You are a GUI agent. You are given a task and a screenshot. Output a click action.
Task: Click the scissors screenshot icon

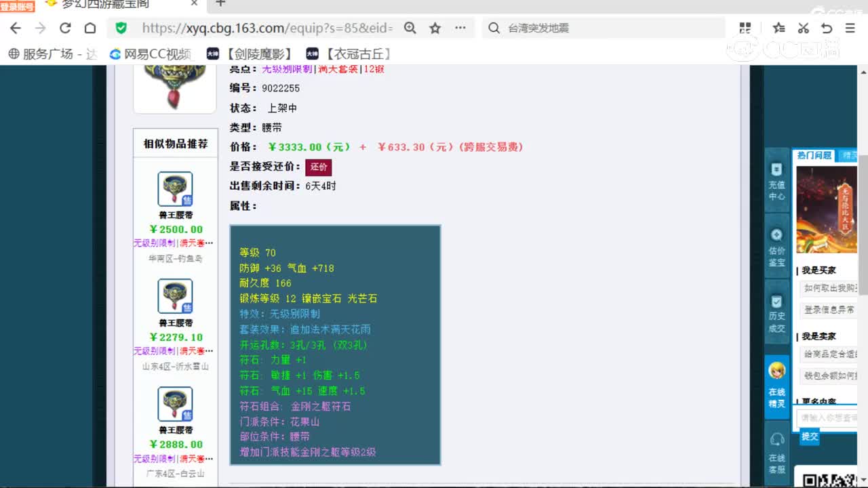click(x=804, y=28)
